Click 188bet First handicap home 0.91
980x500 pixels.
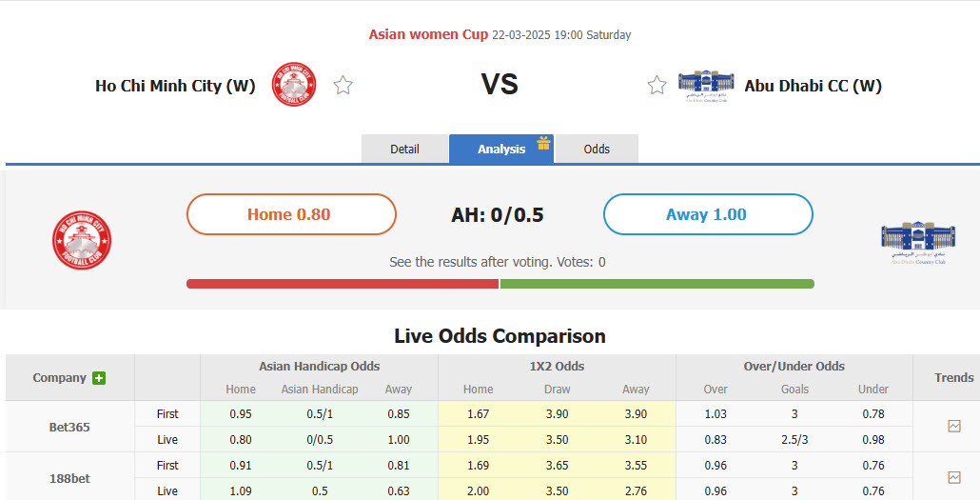[241, 465]
